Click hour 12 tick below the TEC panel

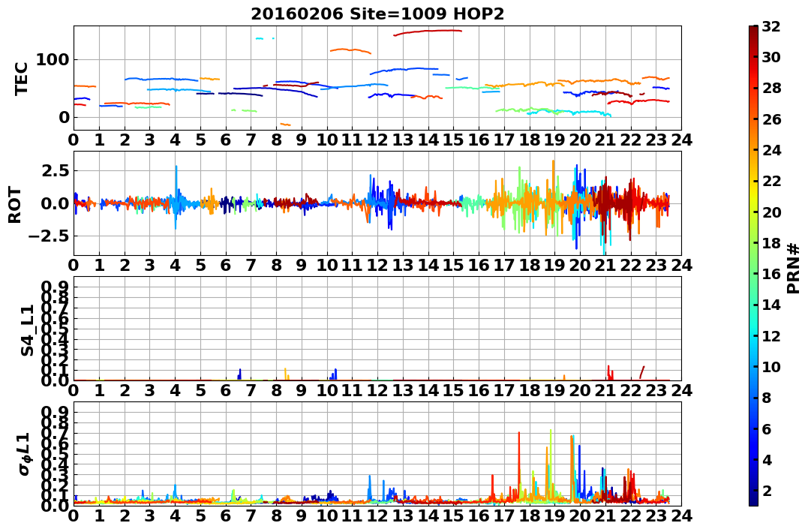pos(377,140)
